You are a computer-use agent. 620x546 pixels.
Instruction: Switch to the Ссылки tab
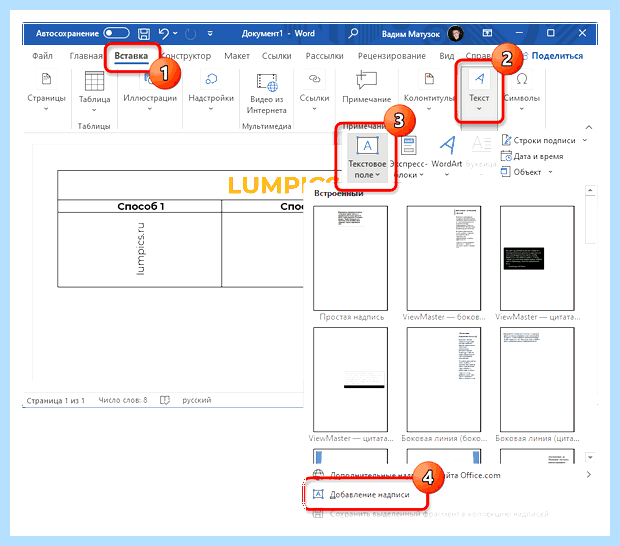pyautogui.click(x=276, y=56)
